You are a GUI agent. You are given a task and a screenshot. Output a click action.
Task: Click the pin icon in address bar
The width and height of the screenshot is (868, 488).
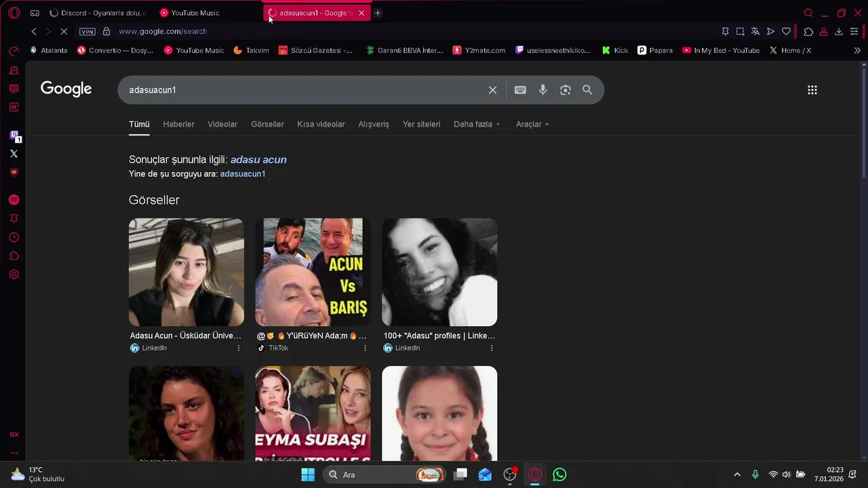[725, 31]
